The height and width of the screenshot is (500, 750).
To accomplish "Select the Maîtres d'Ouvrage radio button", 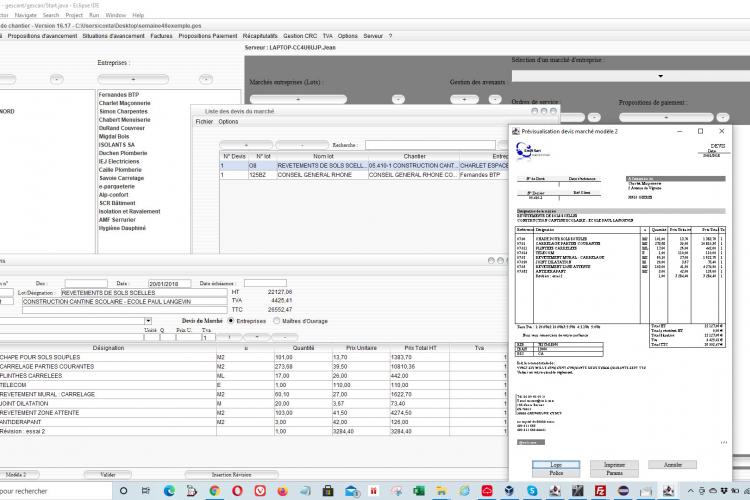I will click(x=276, y=321).
